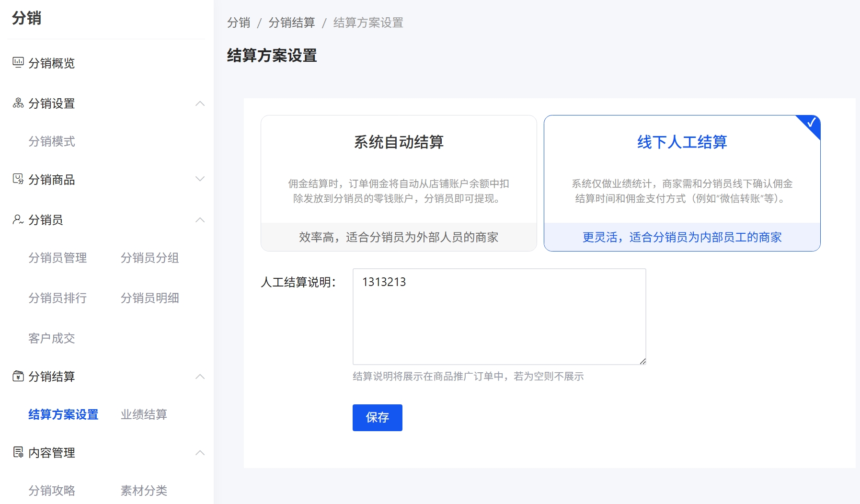Select the 系统自动结算 settlement option
Image resolution: width=860 pixels, height=504 pixels.
pyautogui.click(x=399, y=182)
